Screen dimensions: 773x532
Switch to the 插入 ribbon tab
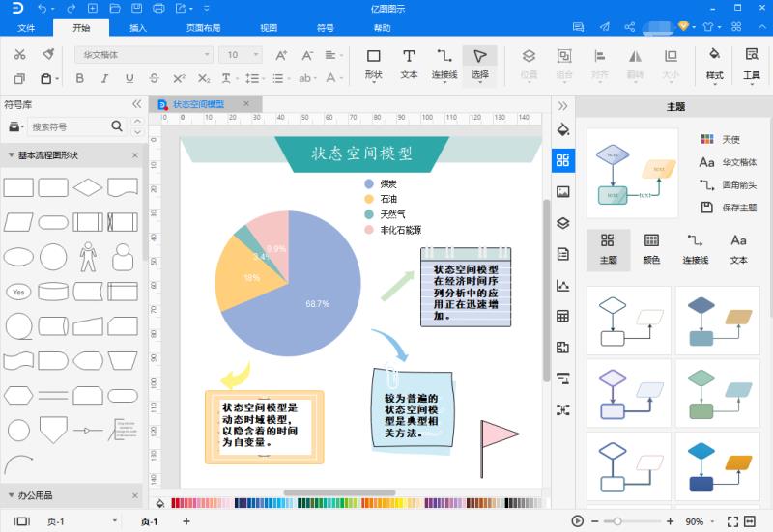pyautogui.click(x=138, y=28)
